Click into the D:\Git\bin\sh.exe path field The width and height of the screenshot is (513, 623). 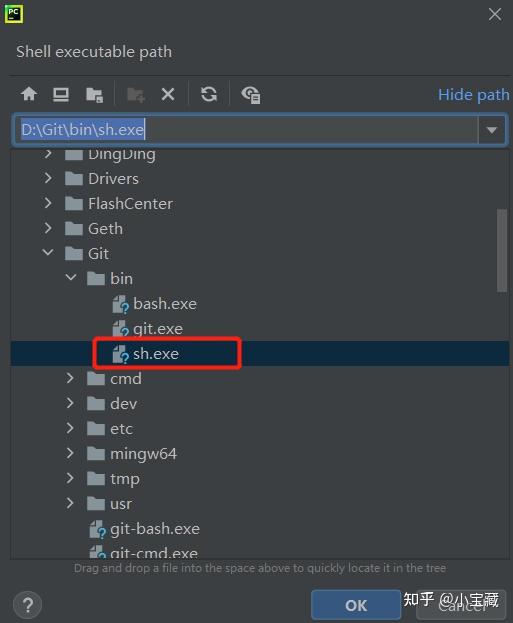pos(245,130)
